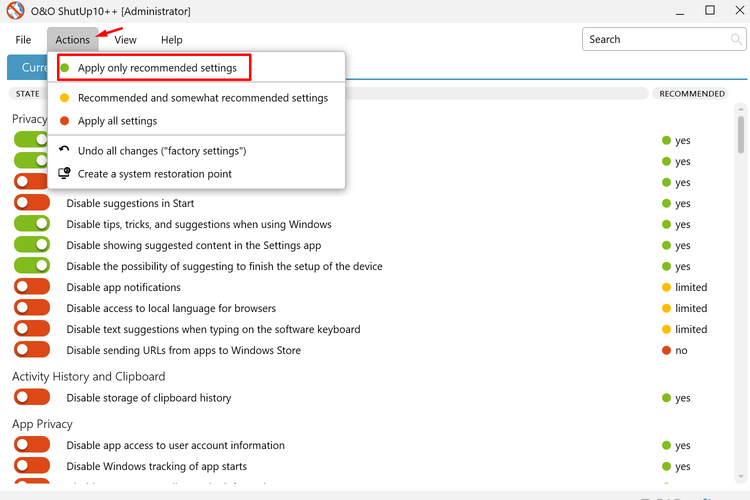Click the O&O ShutUp10++ app logo icon

tap(13, 11)
